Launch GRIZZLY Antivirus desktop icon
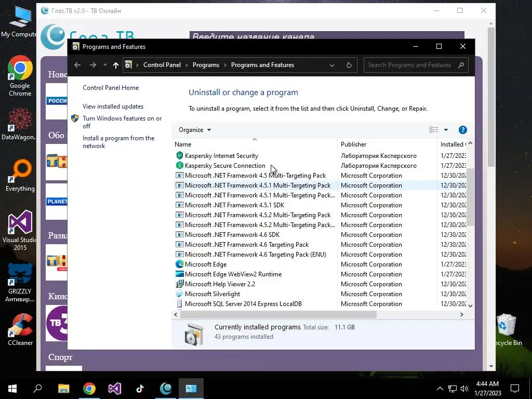Screen dimensions: 532x399 coord(20,283)
